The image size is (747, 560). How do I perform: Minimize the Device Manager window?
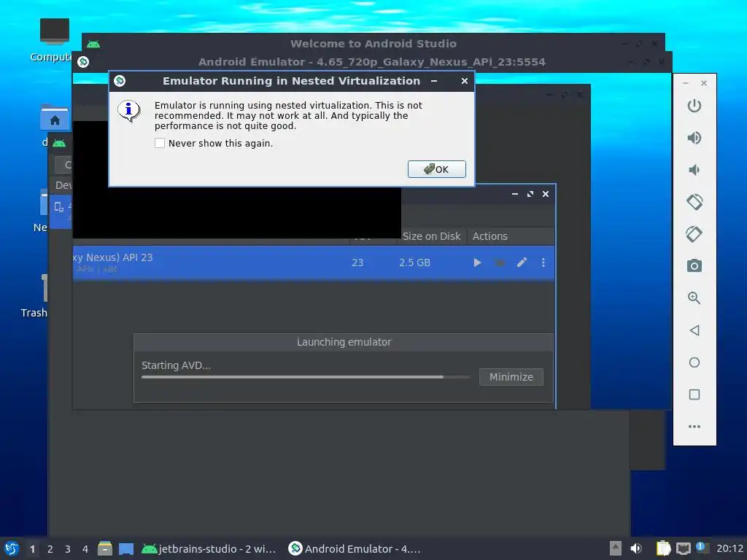(515, 194)
